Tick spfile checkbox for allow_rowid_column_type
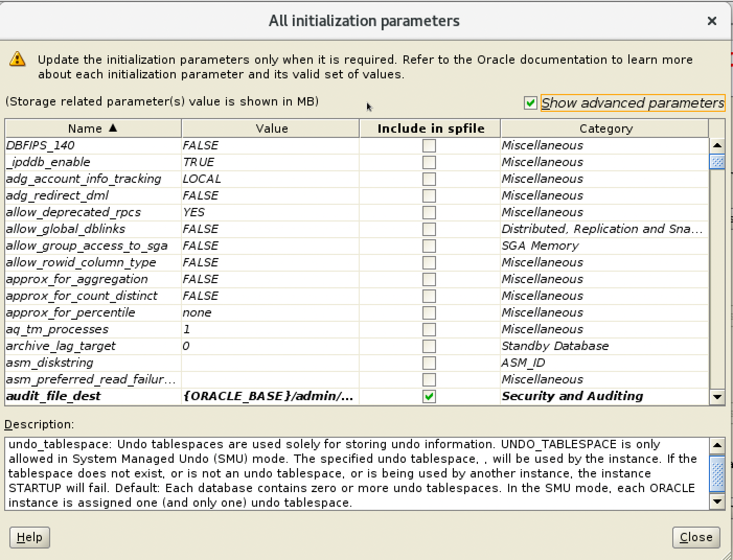This screenshot has width=733, height=560. click(x=429, y=263)
